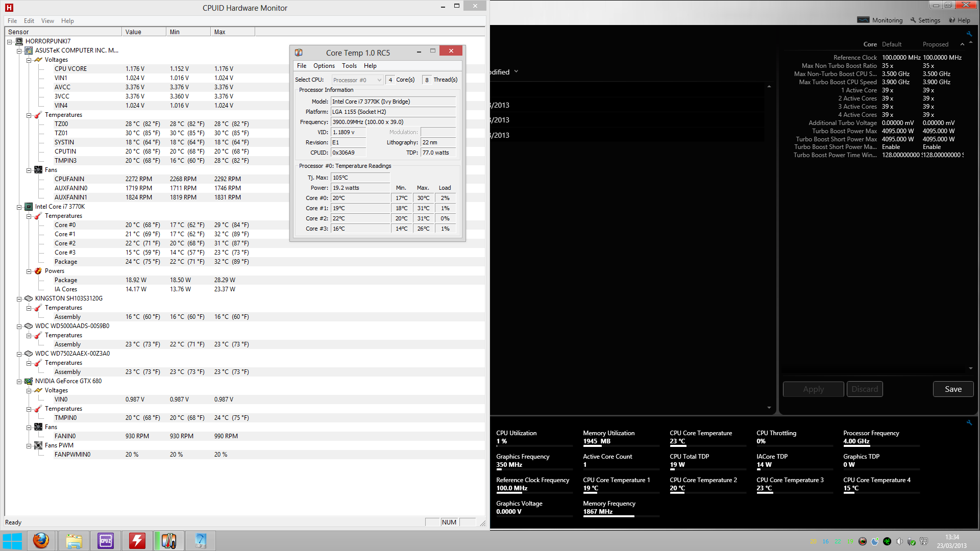Select the CPU VCORE voltage row

tap(70, 69)
